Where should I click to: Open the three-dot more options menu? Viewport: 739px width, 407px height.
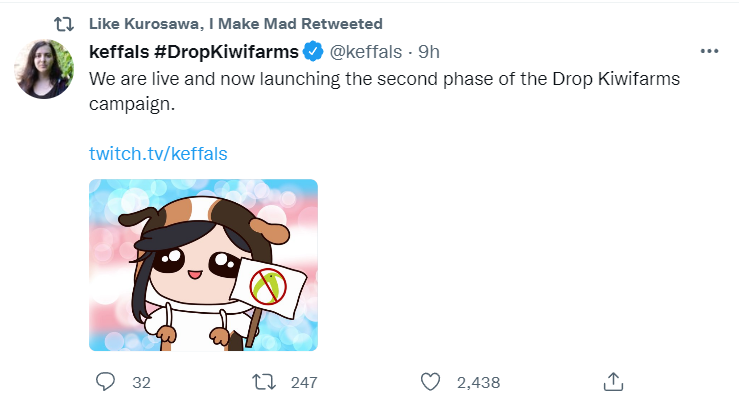(x=709, y=51)
